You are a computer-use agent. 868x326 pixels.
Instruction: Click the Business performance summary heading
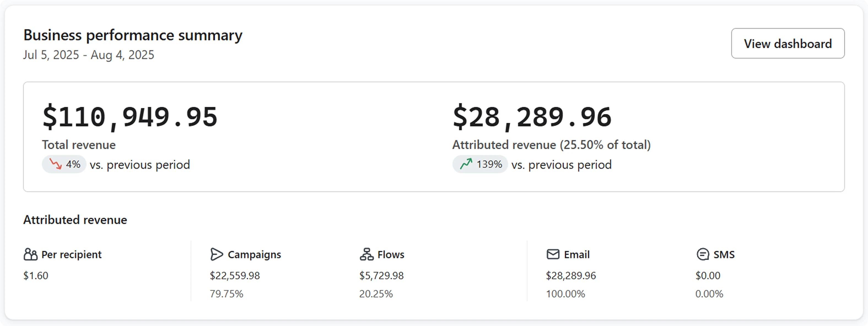(133, 35)
